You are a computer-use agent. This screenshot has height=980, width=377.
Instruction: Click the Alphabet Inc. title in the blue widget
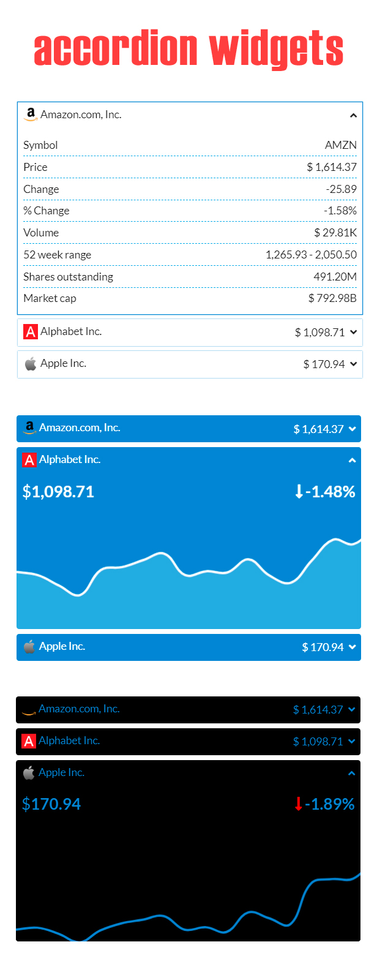click(70, 459)
